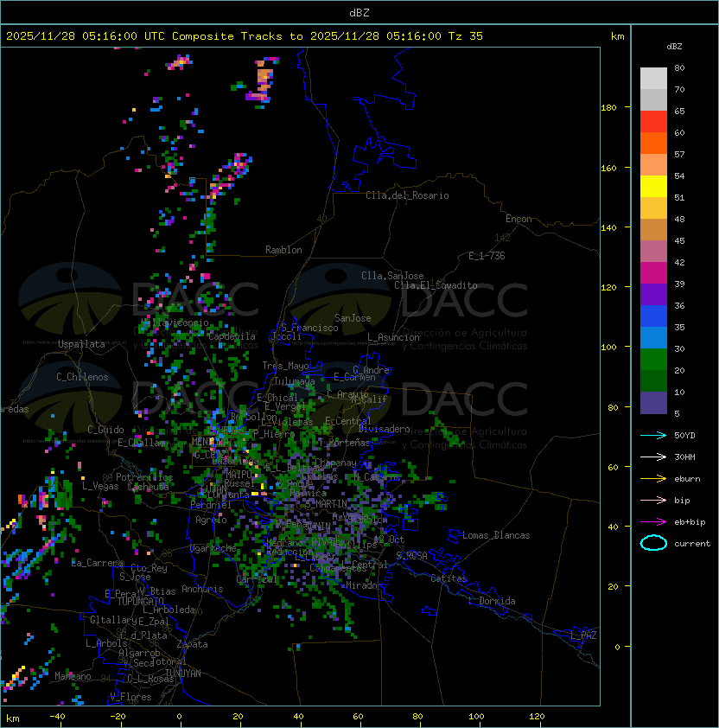Click the 'Carrizal' label

[x=258, y=579]
